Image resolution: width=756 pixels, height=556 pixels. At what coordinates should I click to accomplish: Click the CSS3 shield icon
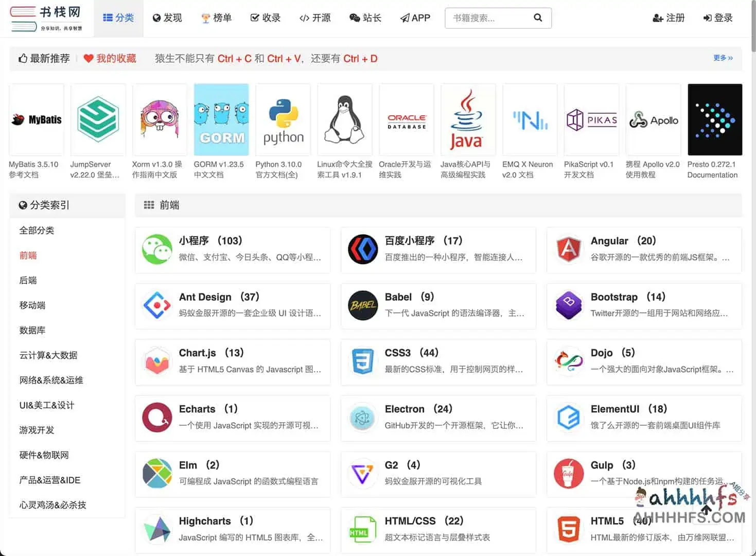coord(363,362)
